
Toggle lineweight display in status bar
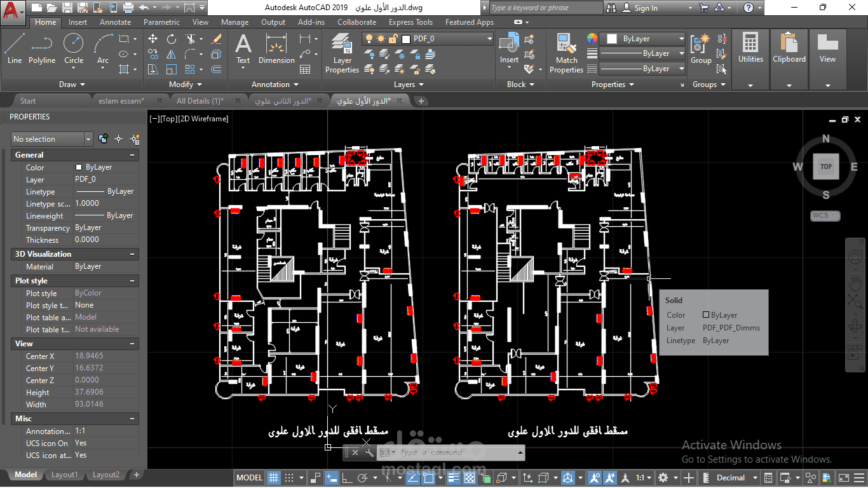454,477
